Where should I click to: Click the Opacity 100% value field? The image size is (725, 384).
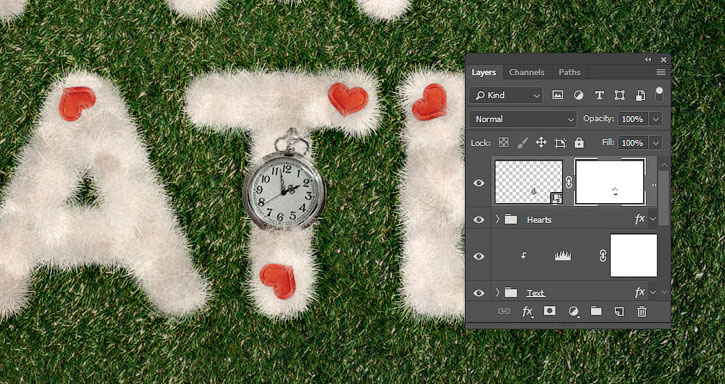[x=632, y=119]
